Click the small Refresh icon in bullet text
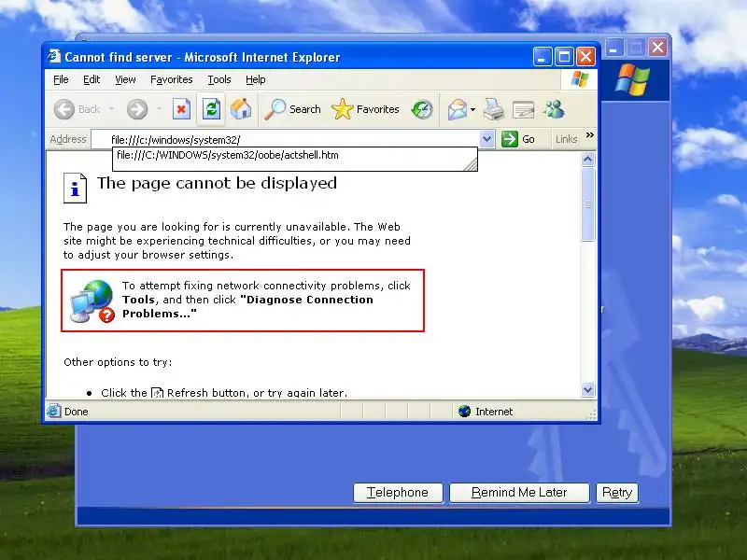This screenshot has height=560, width=747. [x=157, y=393]
